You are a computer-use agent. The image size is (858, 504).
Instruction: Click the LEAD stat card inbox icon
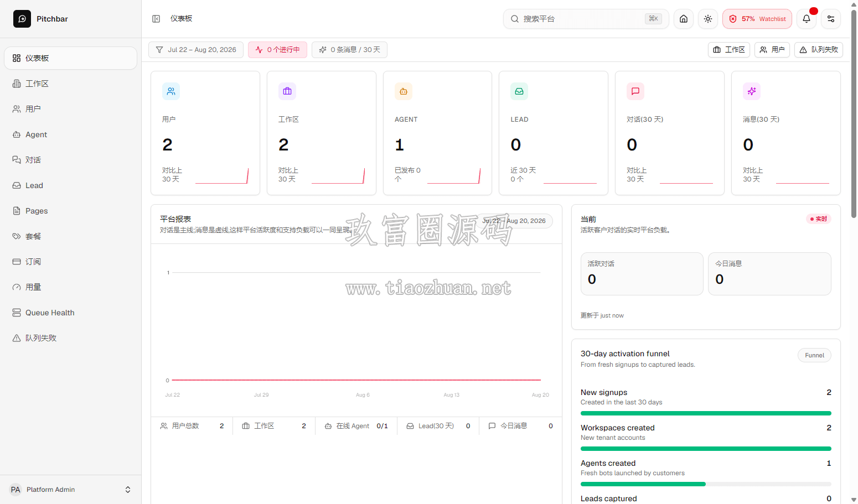(519, 91)
